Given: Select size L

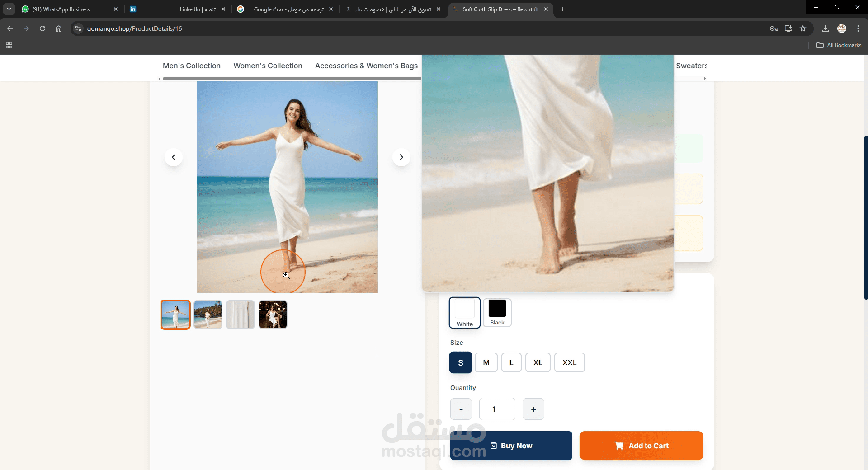Looking at the screenshot, I should pos(511,362).
